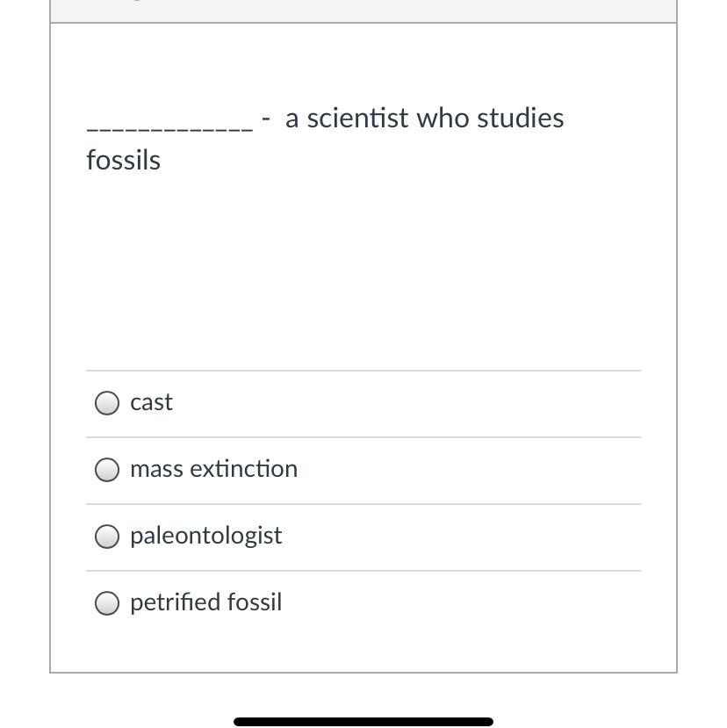Tap the 'petrified fossil' answer label text
Screen dimensions: 727x728
point(205,602)
